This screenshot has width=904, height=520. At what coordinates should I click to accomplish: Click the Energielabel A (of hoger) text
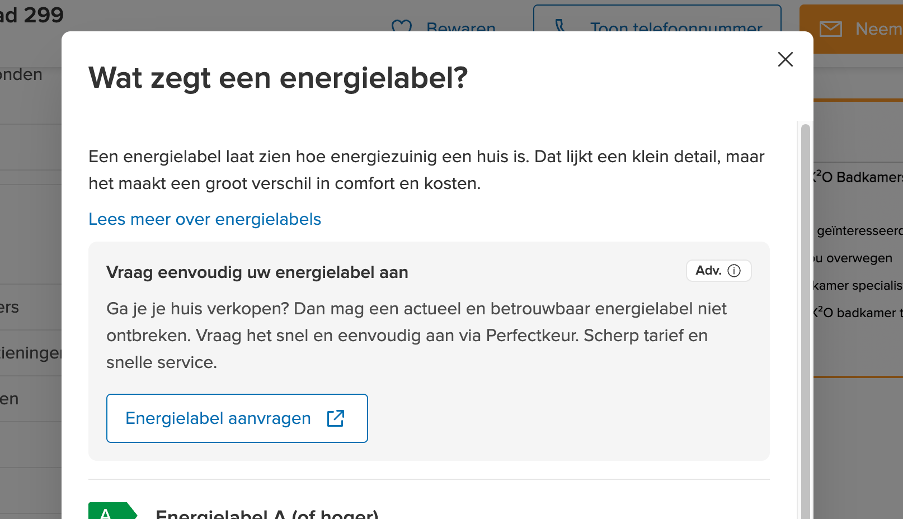(267, 513)
